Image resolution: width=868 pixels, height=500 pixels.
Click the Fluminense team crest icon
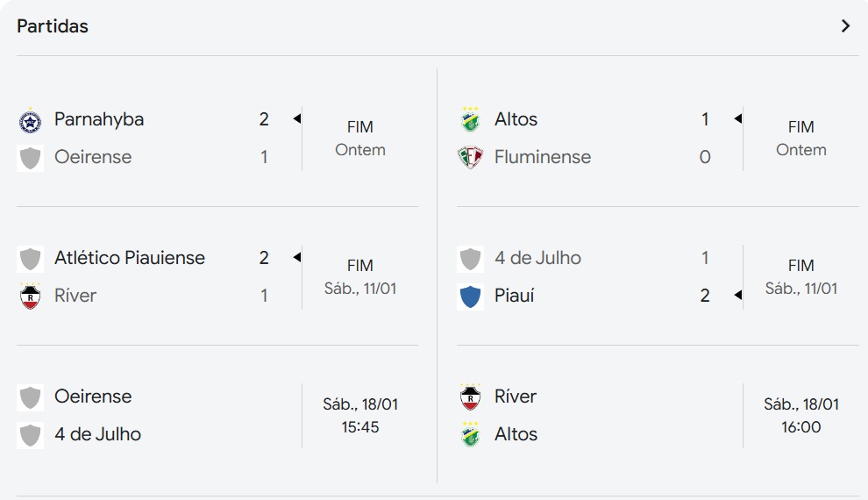click(x=471, y=157)
